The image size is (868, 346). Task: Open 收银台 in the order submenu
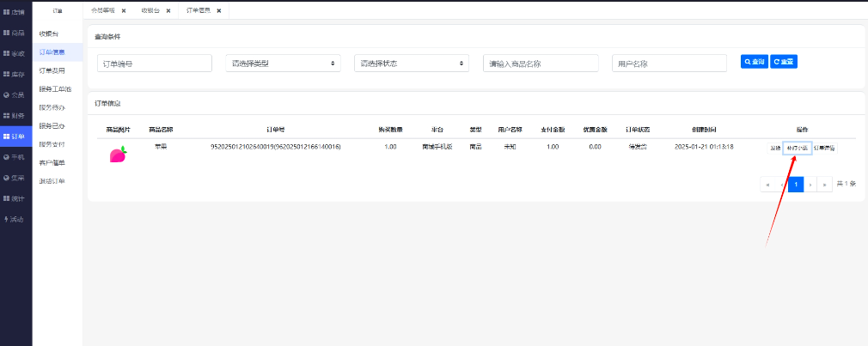[x=49, y=33]
